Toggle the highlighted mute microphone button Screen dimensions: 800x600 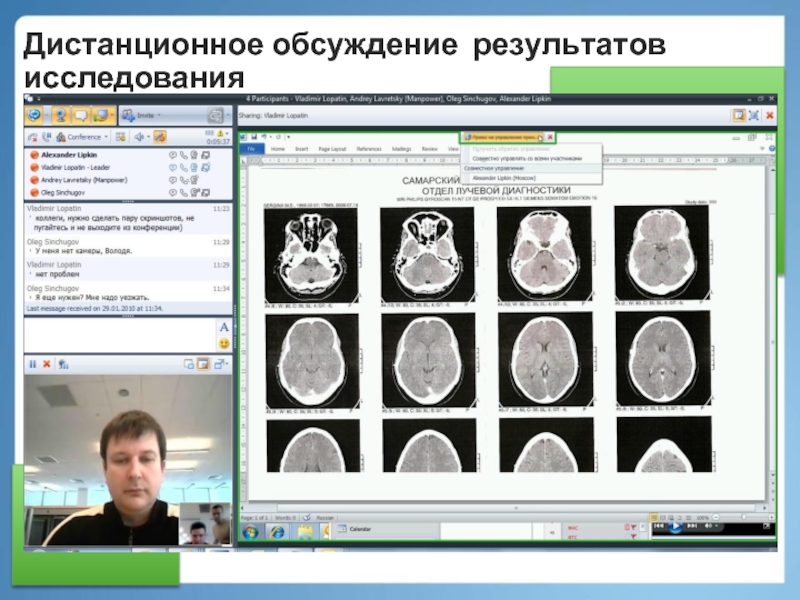[x=160, y=137]
